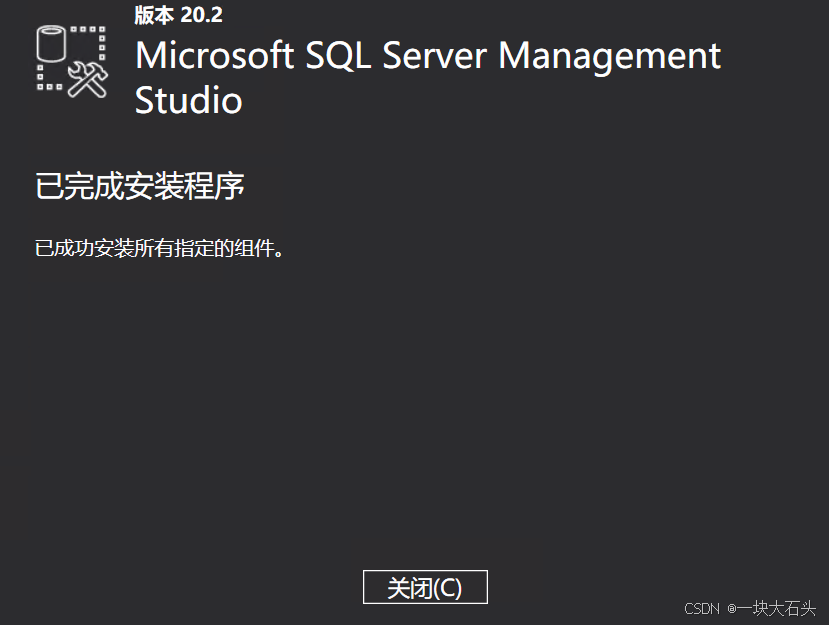The width and height of the screenshot is (829, 625).
Task: Click the SQL Server Management Studio logo icon
Action: [x=72, y=61]
